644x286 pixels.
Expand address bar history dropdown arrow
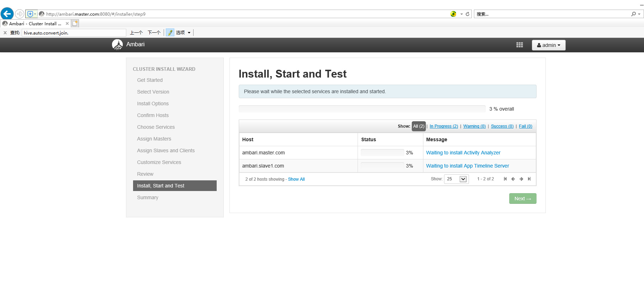click(x=461, y=14)
